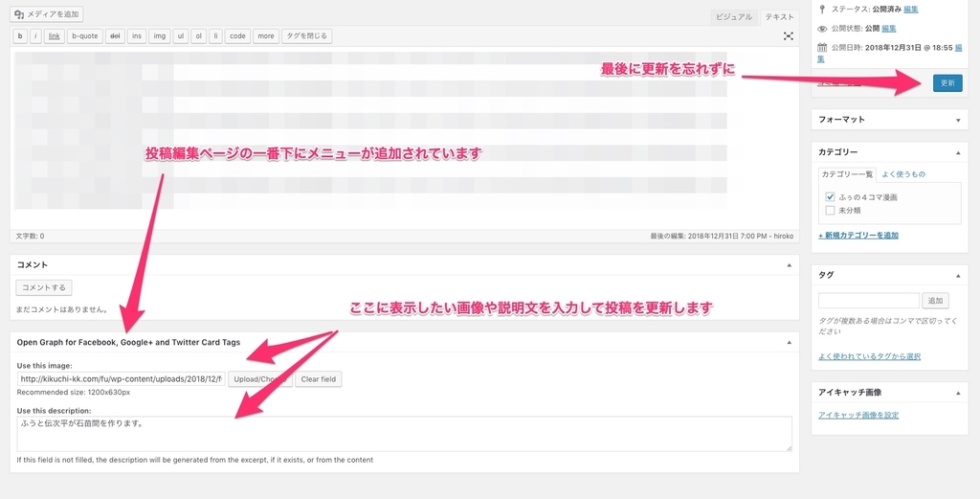Click the calendar icon beside 公開日時
This screenshot has height=499, width=980.
coord(822,47)
